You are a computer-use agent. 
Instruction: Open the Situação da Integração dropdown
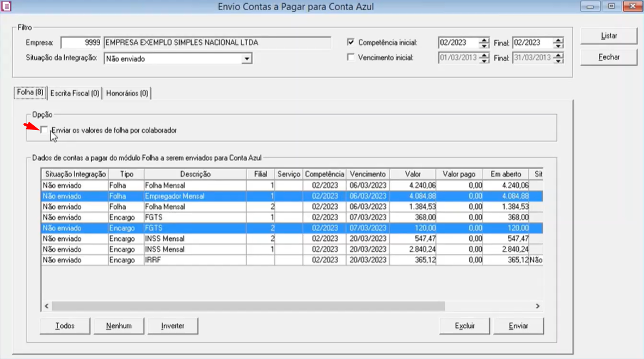247,59
